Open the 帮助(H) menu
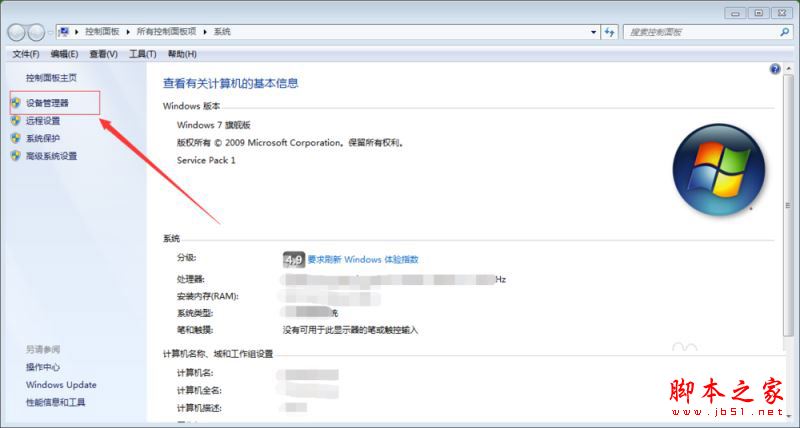 pos(182,54)
